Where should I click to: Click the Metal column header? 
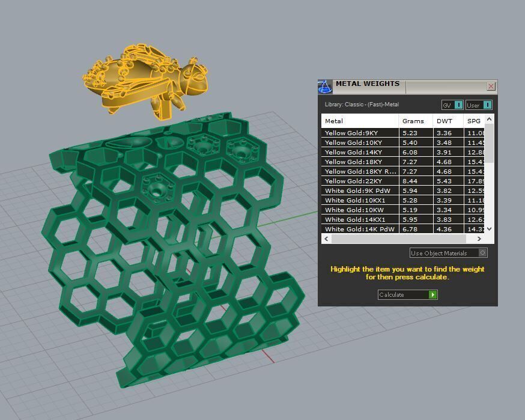tap(360, 121)
